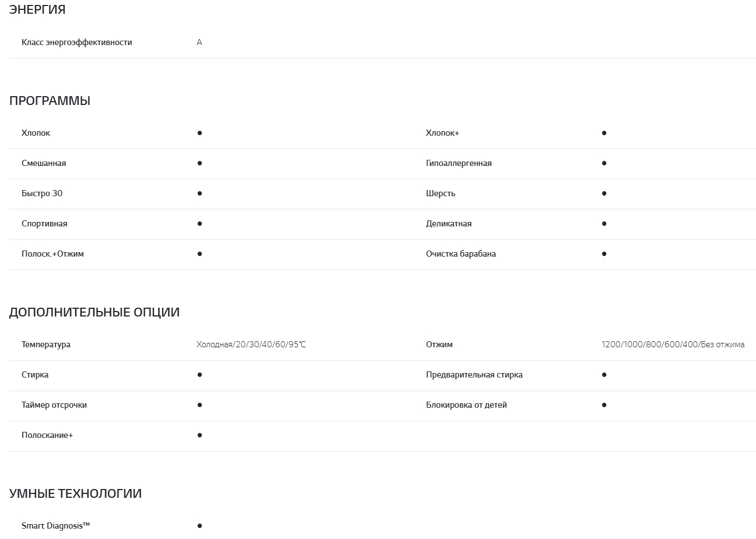This screenshot has width=756, height=539.
Task: Click the bullet for Таймер отсрочки
Action: pyautogui.click(x=200, y=405)
